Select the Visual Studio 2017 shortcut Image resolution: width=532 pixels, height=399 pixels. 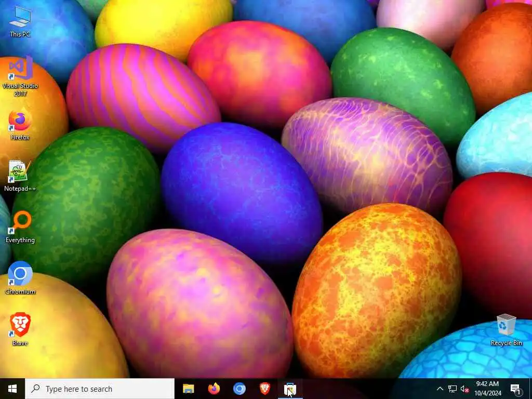(x=20, y=76)
